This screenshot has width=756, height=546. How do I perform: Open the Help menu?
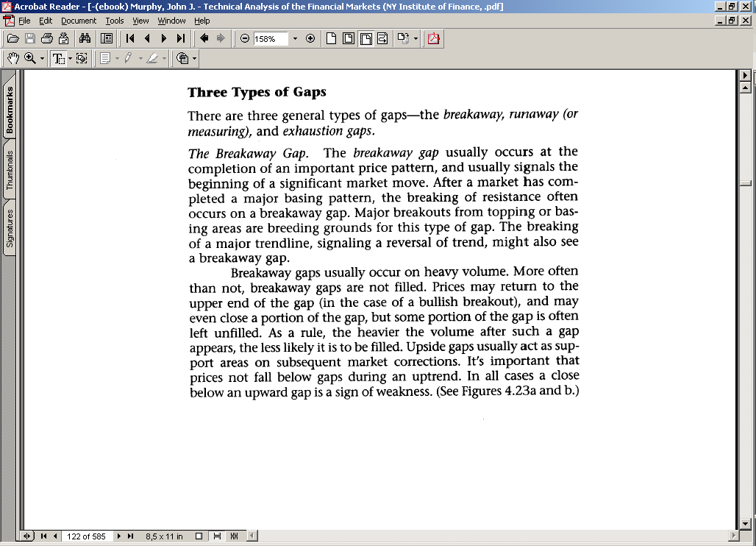click(x=202, y=21)
